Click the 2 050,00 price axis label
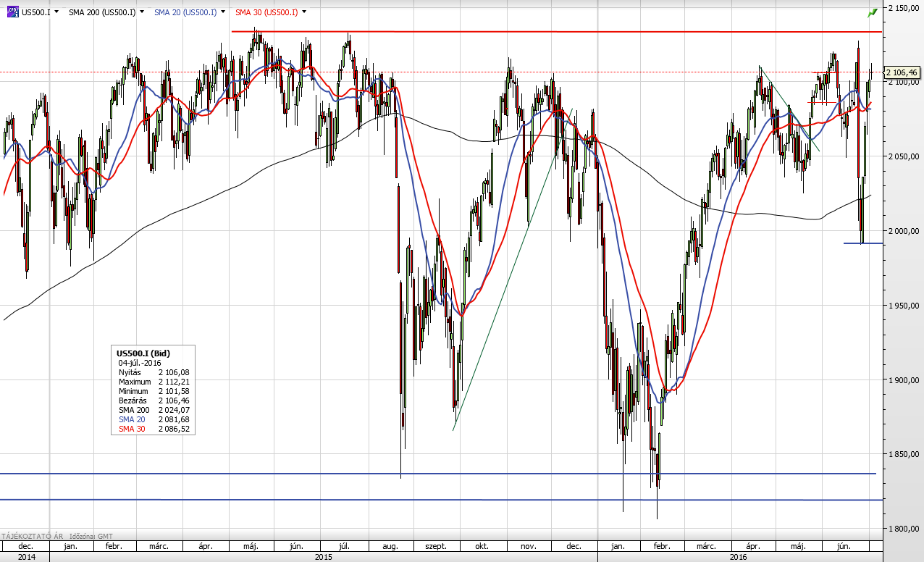924x562 pixels. 903,156
